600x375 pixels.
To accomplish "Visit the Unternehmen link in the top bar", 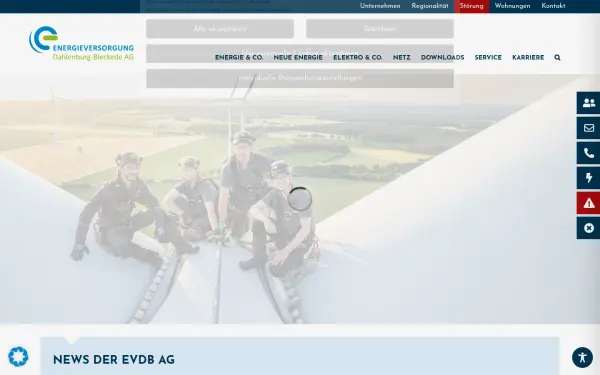I will coord(380,6).
